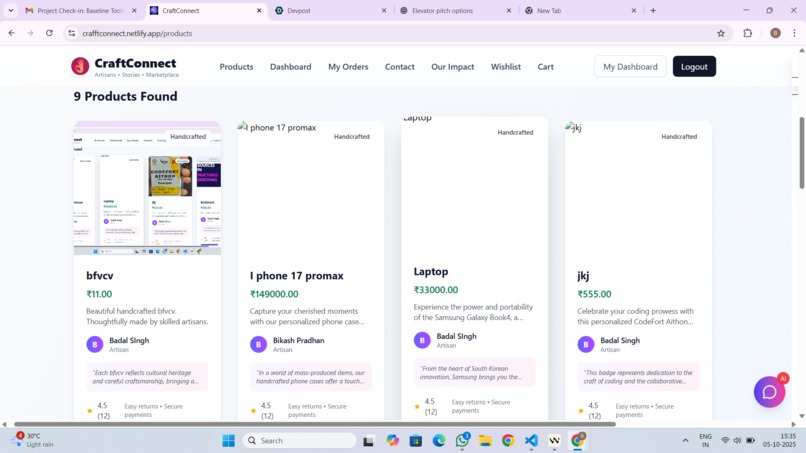Open the weather widget showing 30°C

pos(33,440)
